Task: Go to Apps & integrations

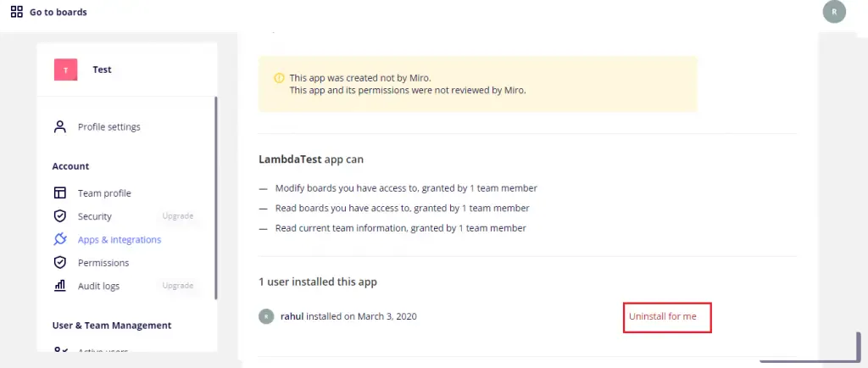Action: 120,240
